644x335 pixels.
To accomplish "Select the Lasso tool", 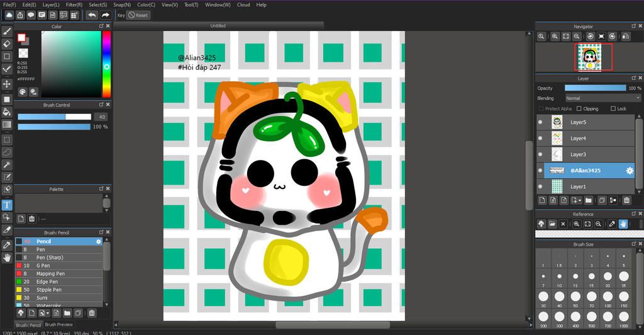I will (7, 152).
